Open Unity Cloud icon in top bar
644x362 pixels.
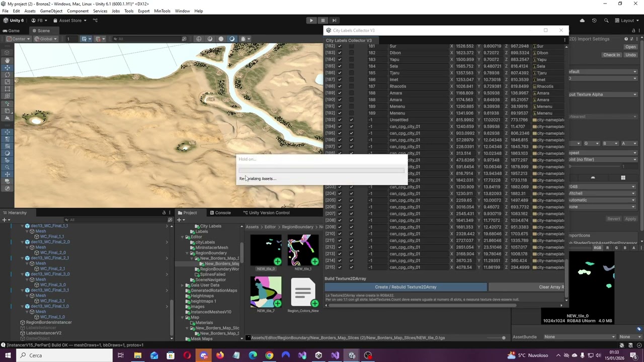coord(582,21)
